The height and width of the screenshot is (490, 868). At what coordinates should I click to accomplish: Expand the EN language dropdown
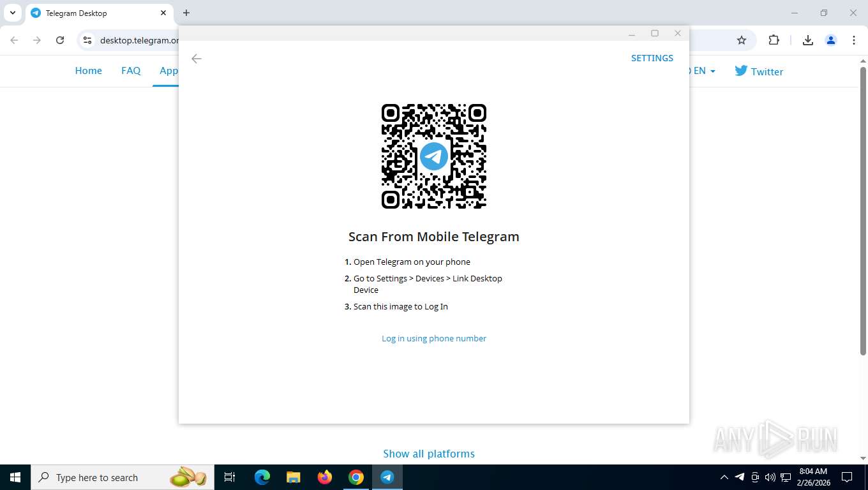[x=703, y=71]
